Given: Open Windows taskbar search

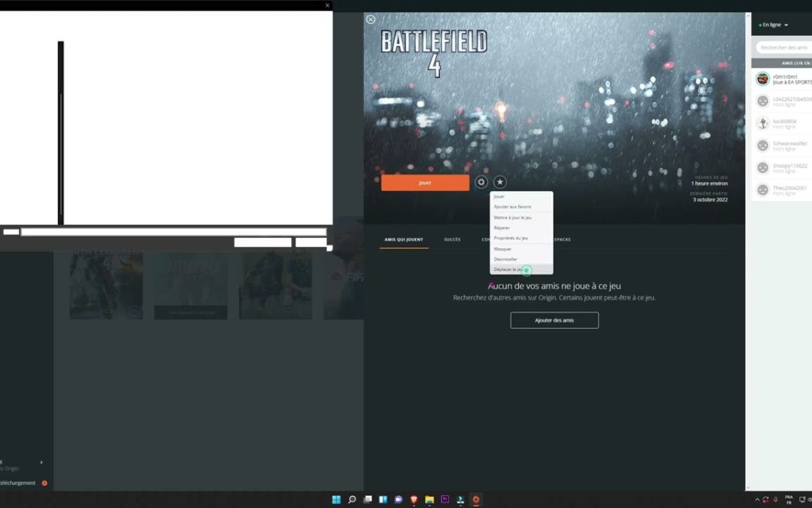Looking at the screenshot, I should 352,500.
